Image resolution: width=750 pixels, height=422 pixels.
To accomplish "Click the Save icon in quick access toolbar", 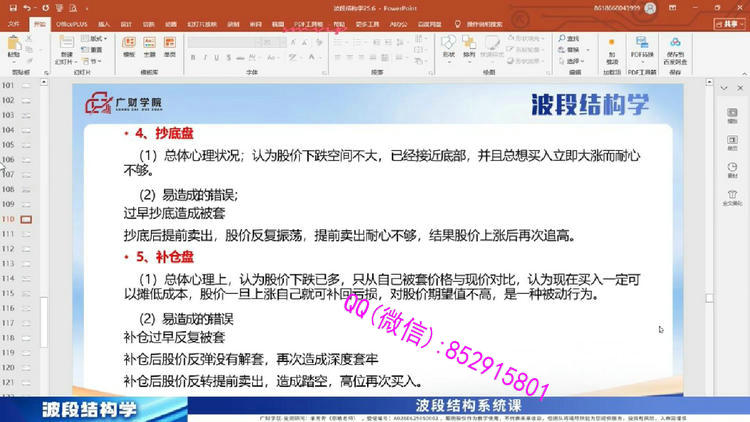I will coord(13,8).
